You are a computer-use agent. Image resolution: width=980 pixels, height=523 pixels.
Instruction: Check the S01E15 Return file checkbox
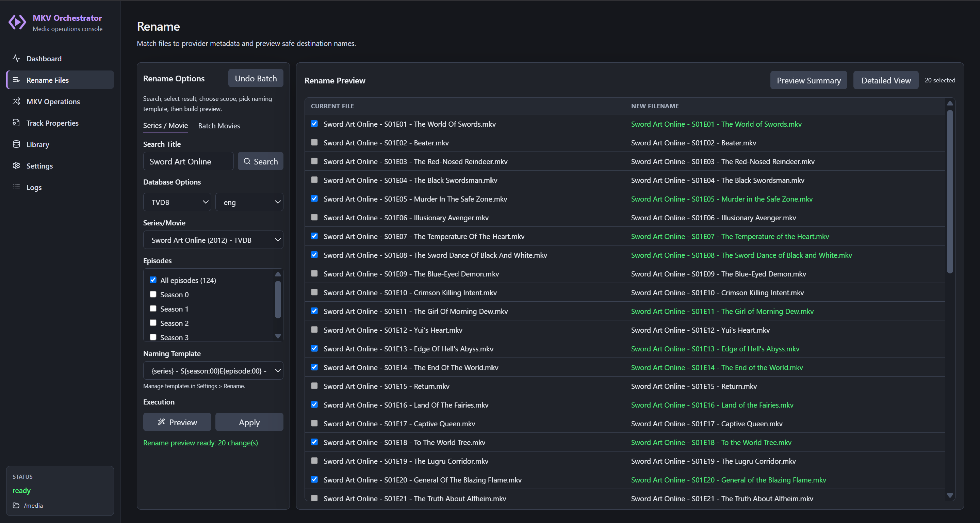(x=314, y=386)
